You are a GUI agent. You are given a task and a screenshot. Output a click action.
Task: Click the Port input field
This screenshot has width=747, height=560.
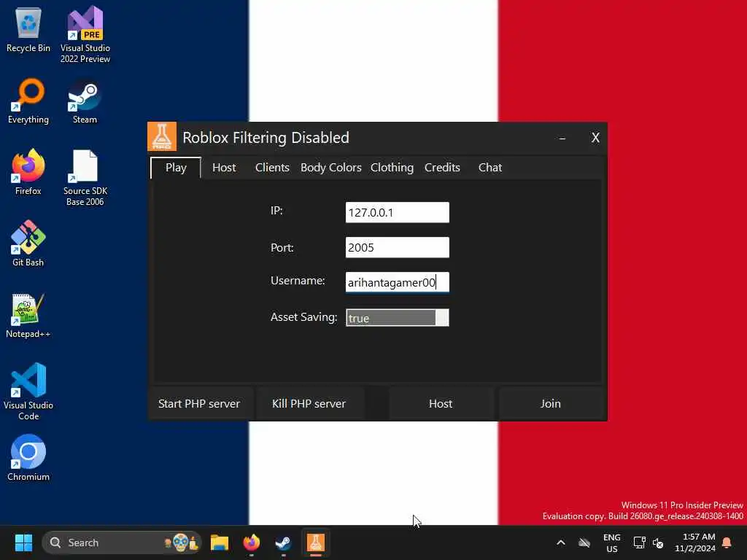(x=398, y=247)
